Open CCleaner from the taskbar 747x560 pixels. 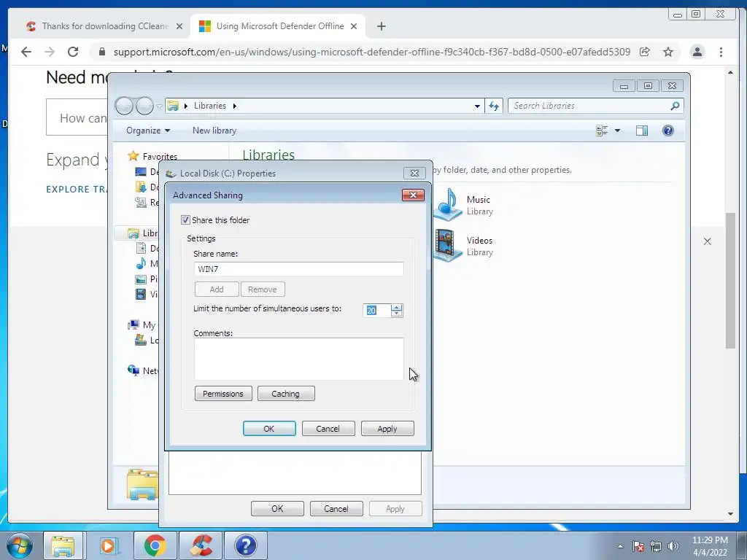[x=201, y=545]
